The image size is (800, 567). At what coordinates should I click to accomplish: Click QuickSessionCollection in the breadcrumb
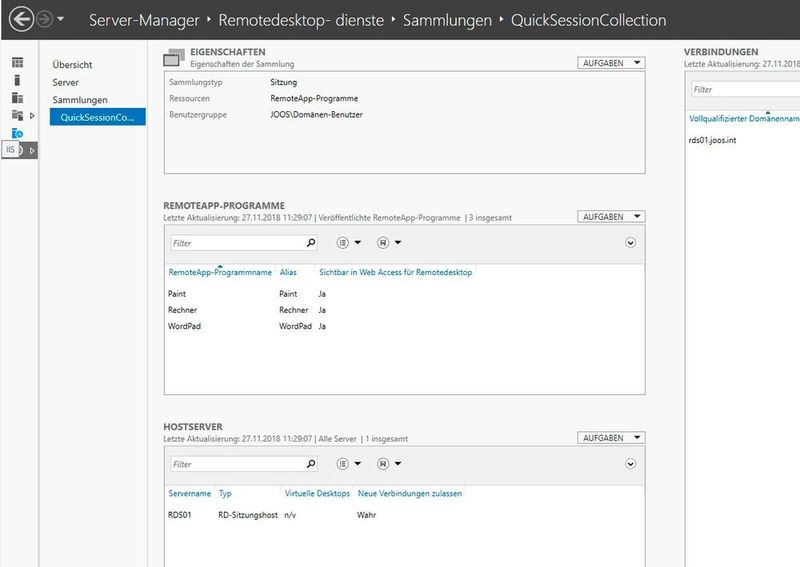click(x=588, y=20)
